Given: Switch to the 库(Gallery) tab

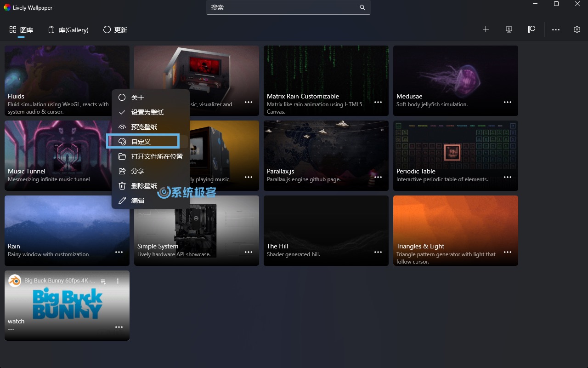Looking at the screenshot, I should 68,30.
